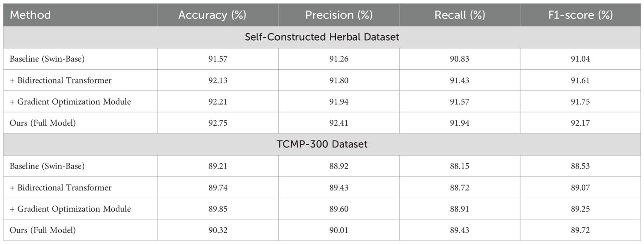The height and width of the screenshot is (244, 644).
Task: Click the 89.72 F1-score value
Action: 580,230
